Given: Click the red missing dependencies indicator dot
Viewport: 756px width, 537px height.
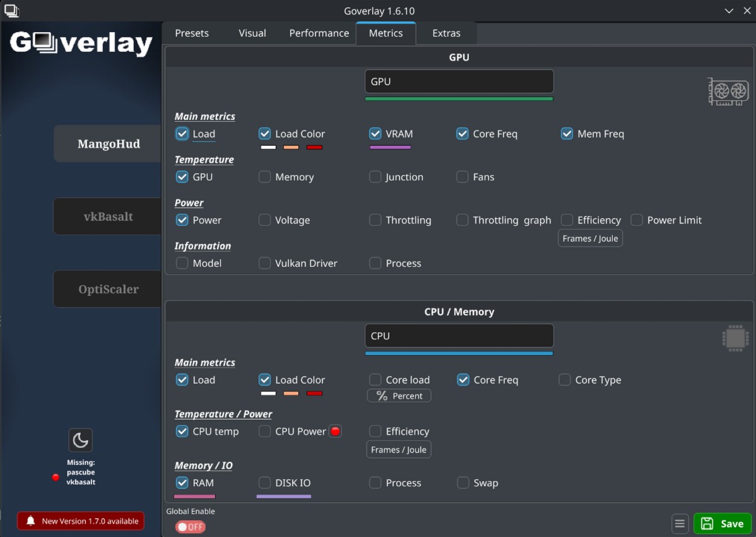Looking at the screenshot, I should tap(56, 477).
